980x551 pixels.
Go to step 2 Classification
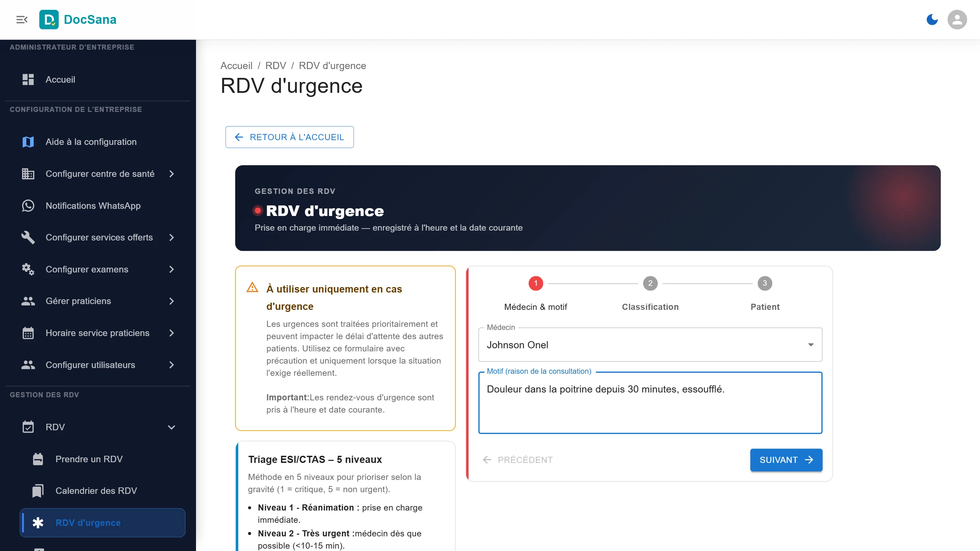click(650, 294)
